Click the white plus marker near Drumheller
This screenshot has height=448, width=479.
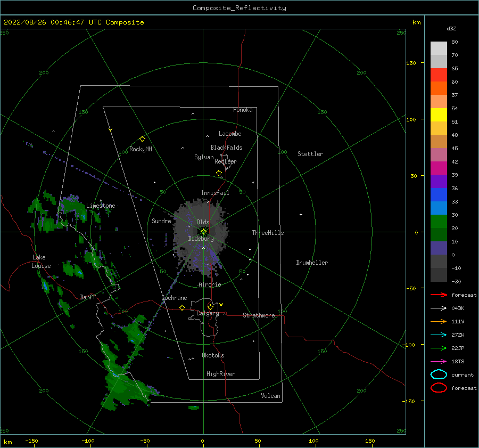301,214
